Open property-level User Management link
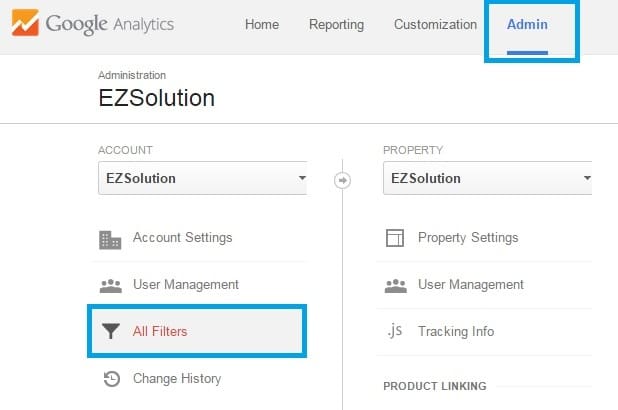 (x=471, y=285)
